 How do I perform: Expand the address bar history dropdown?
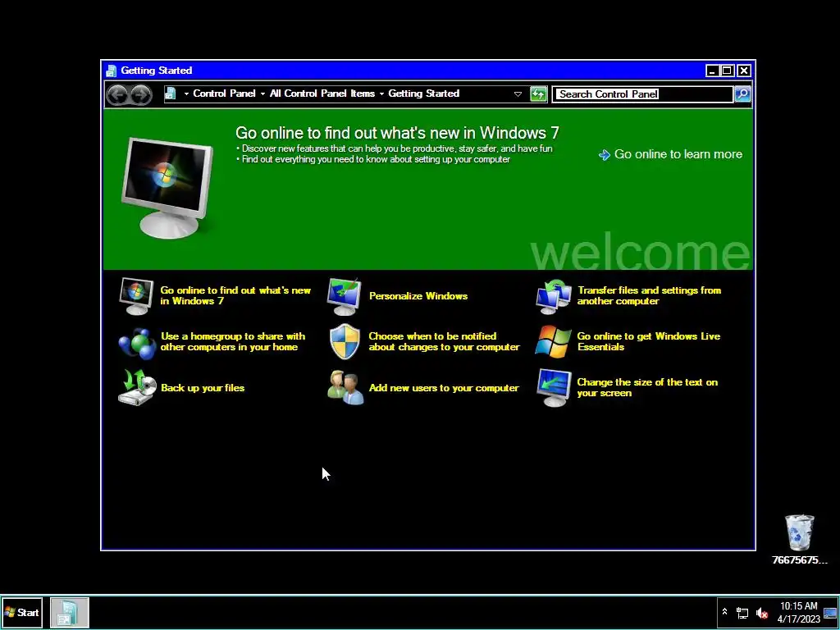point(518,94)
